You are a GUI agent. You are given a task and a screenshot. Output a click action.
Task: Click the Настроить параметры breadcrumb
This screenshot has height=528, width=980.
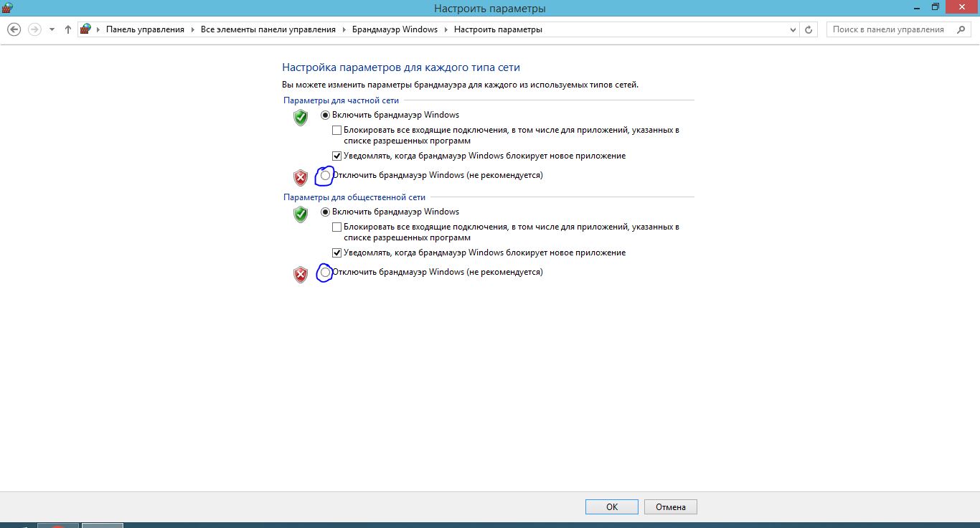click(498, 29)
